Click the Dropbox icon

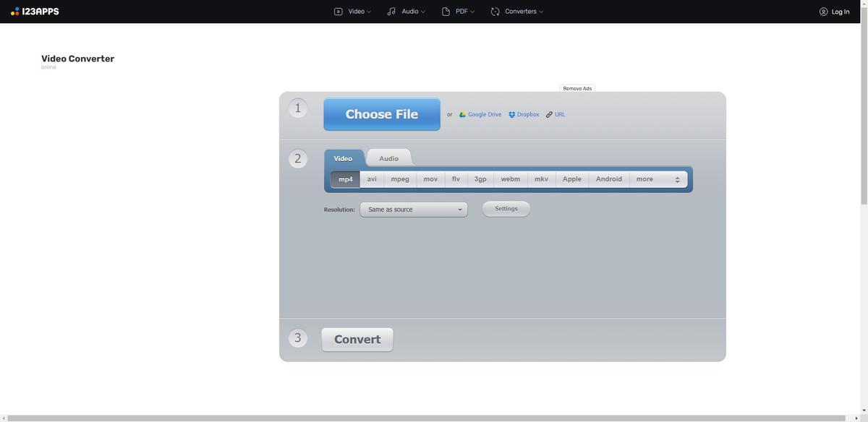click(x=511, y=115)
